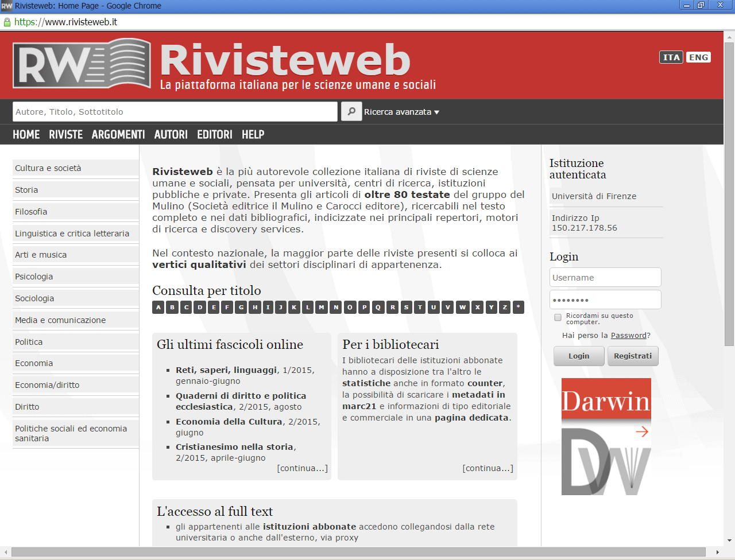Screen dimensions: 735x560
Task: Click the green padlock in address bar
Action: [7, 22]
